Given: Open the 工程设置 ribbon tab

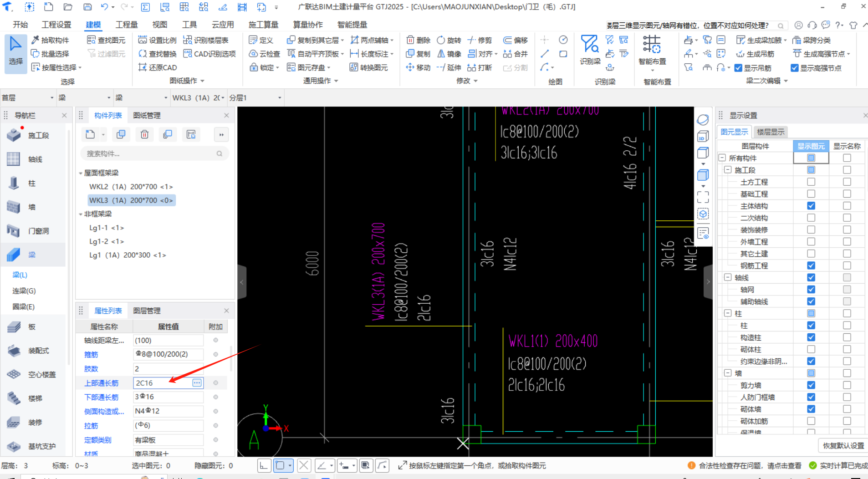Looking at the screenshot, I should (56, 25).
